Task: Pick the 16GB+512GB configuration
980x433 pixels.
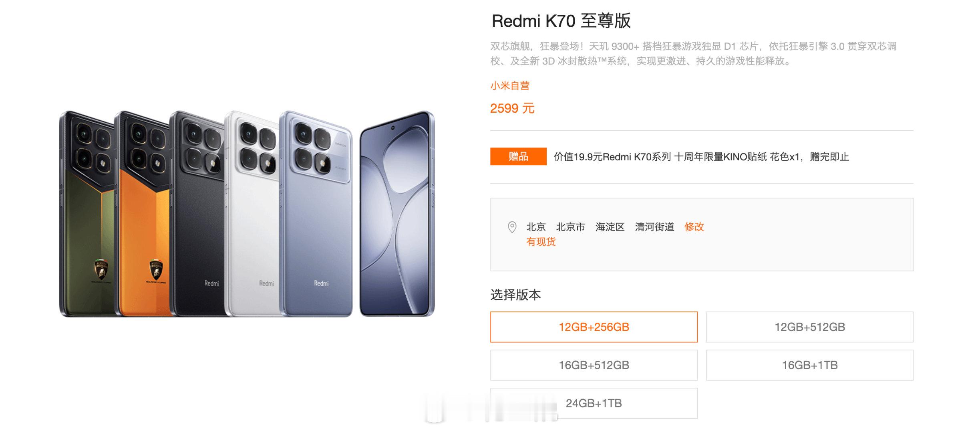Action: 594,365
